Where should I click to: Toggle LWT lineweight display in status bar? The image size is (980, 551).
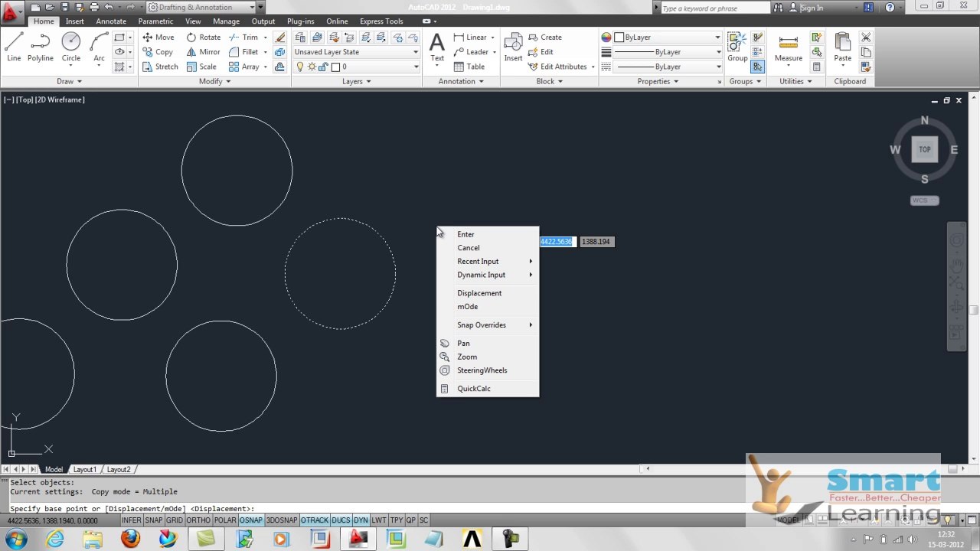point(379,520)
